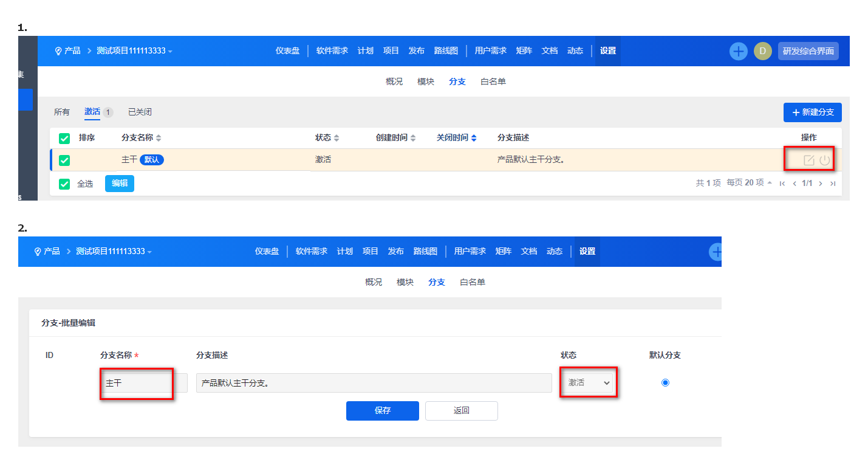Open 项目 in screenshot 1 navigation
868x465 pixels.
coord(391,51)
